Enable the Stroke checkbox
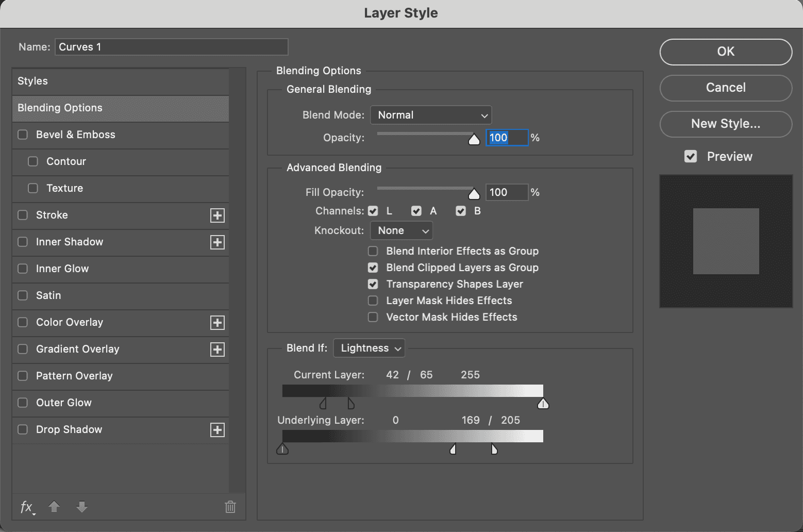Viewport: 803px width, 532px height. (23, 215)
